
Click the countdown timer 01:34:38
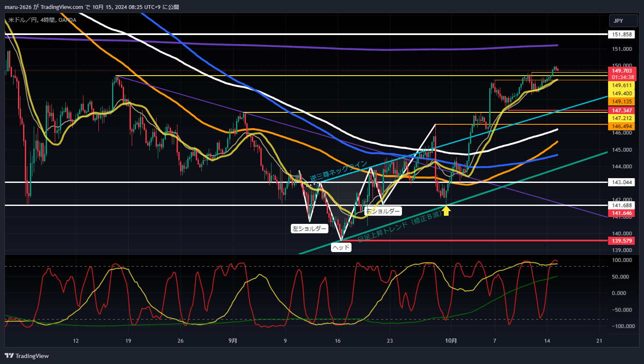[x=622, y=77]
